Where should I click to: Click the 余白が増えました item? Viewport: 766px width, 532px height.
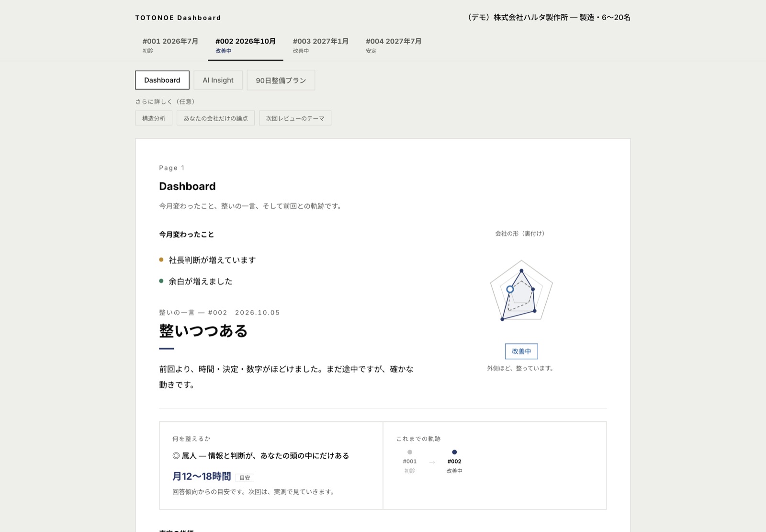[x=201, y=282]
